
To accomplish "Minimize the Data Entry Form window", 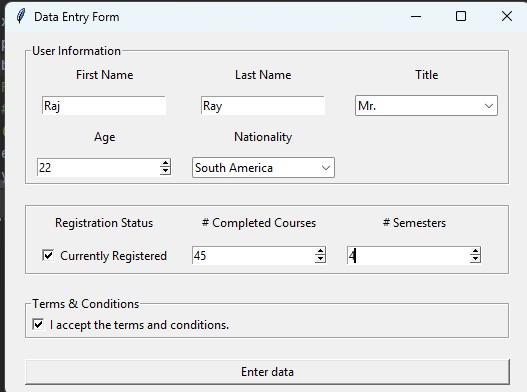I will pos(416,16).
